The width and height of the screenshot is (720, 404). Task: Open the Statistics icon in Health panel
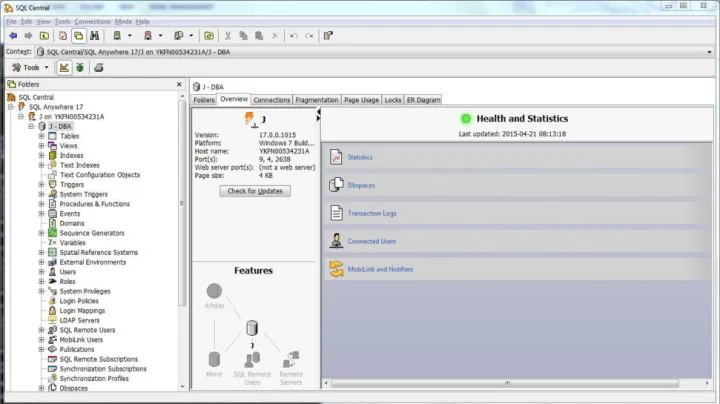(337, 157)
